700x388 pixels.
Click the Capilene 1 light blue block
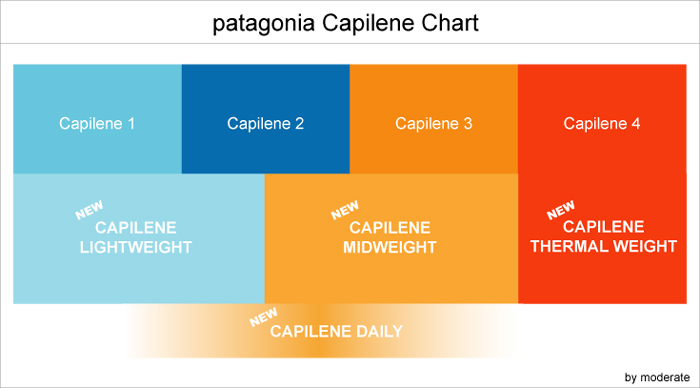[97, 119]
